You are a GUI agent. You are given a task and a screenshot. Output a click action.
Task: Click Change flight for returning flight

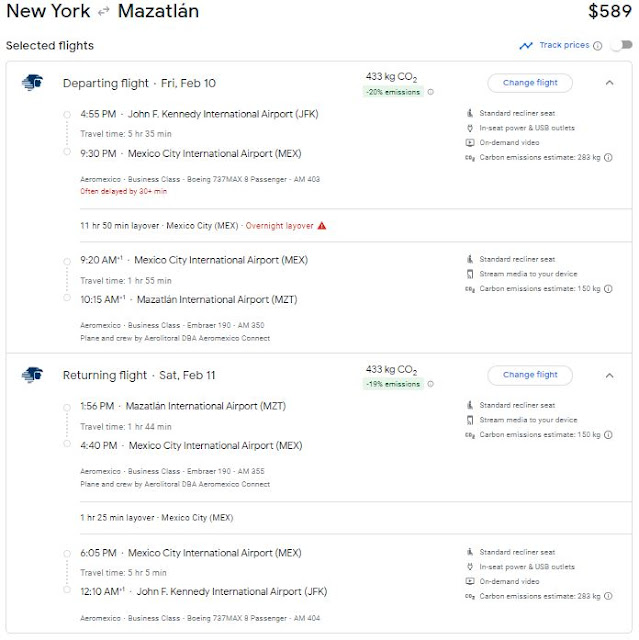(x=530, y=375)
